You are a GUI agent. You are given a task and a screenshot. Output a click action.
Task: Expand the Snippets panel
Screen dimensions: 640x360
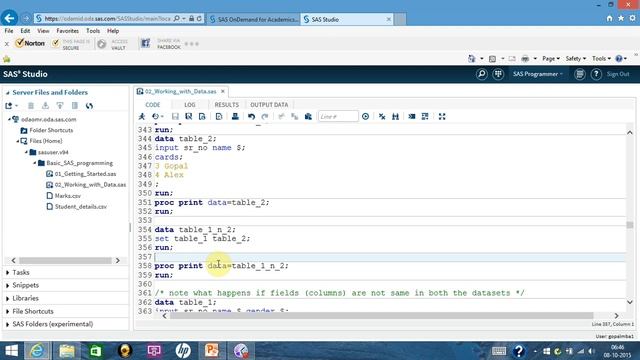[x=25, y=285]
